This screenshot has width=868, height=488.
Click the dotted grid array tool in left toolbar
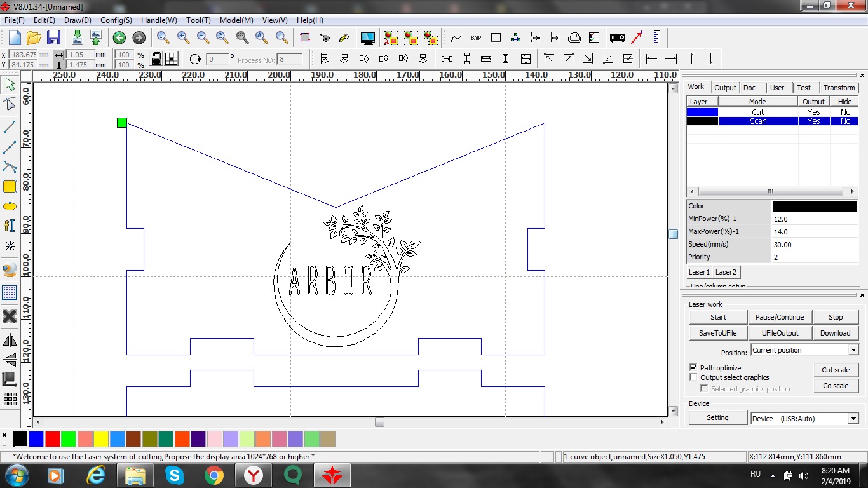pos(10,292)
